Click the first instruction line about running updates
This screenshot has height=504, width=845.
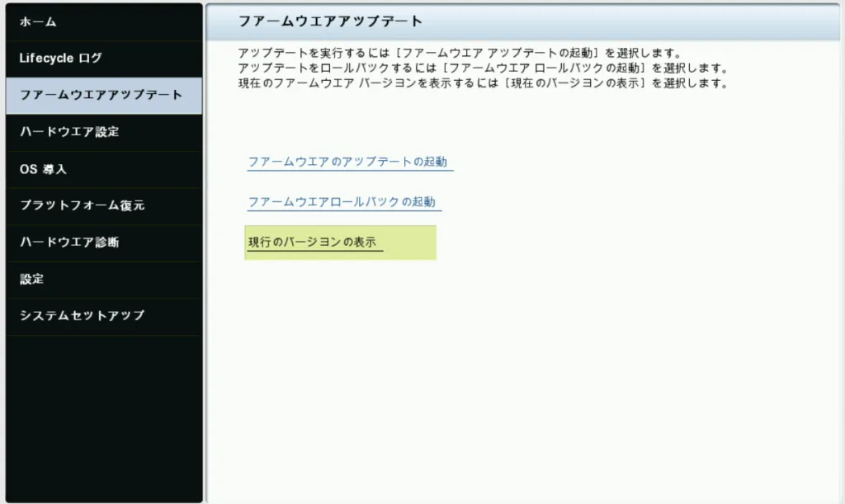point(458,54)
